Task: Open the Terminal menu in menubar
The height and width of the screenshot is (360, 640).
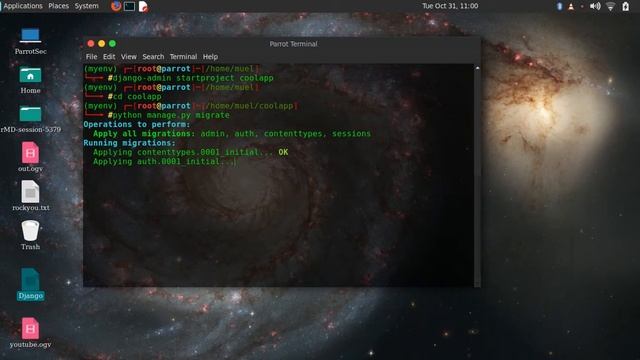Action: [183, 57]
